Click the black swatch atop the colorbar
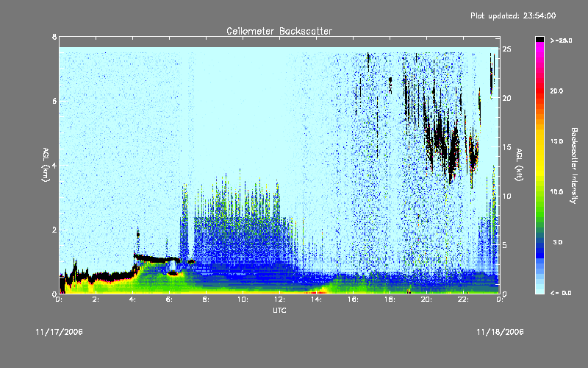 tap(539, 39)
